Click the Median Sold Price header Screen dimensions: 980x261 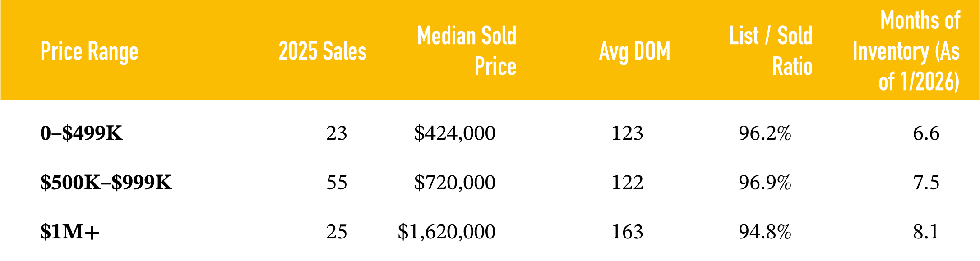[467, 51]
